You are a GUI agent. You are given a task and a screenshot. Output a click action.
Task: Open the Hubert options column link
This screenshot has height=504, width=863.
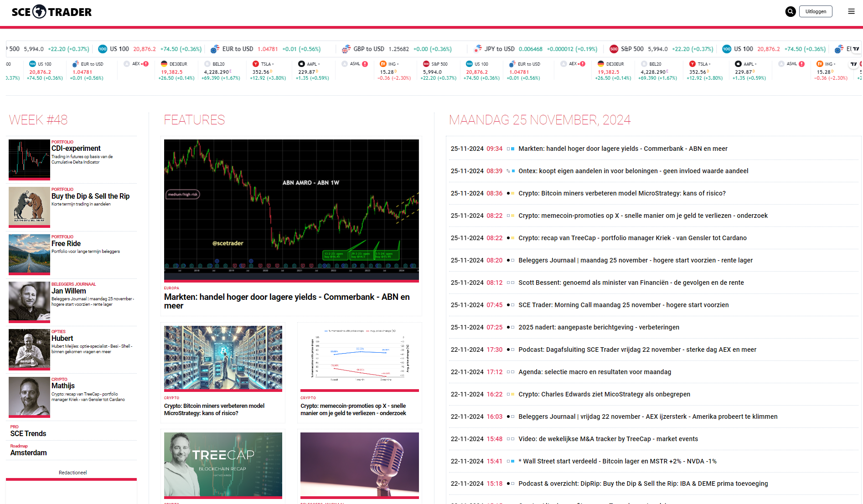[x=62, y=338]
